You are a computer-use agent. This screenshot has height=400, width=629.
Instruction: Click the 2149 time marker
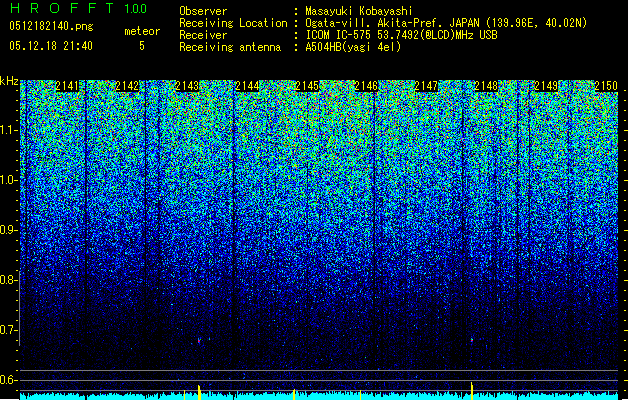click(x=546, y=86)
